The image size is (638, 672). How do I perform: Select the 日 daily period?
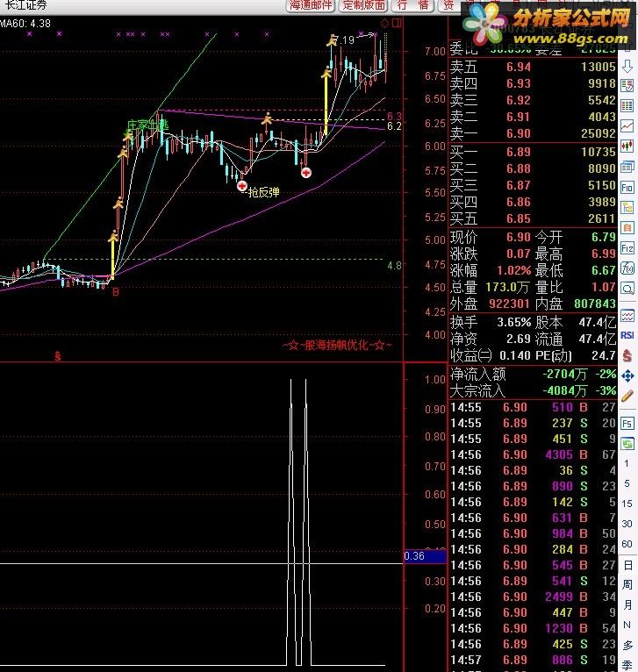[627, 565]
